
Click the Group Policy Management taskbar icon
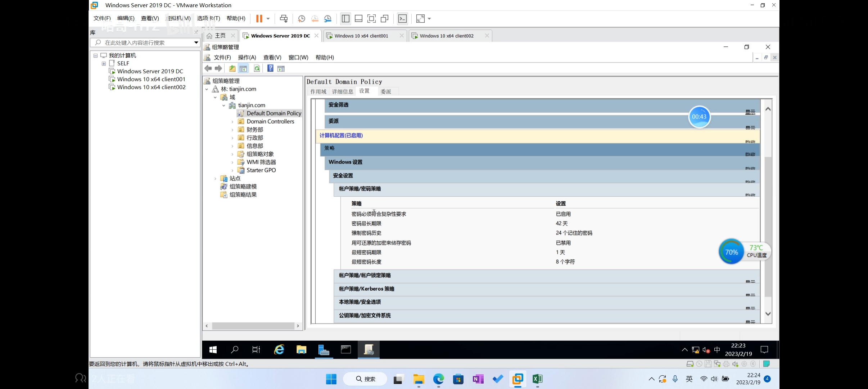point(369,349)
